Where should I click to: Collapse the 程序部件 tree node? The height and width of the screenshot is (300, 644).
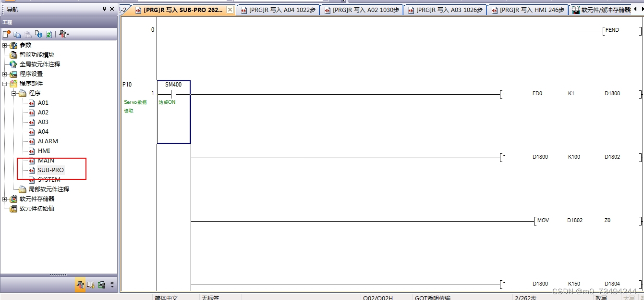[x=5, y=84]
